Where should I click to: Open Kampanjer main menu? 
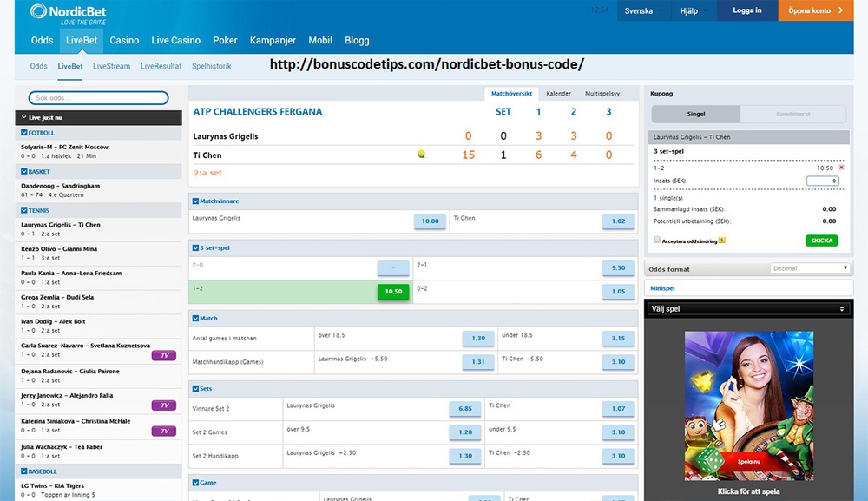(x=273, y=41)
